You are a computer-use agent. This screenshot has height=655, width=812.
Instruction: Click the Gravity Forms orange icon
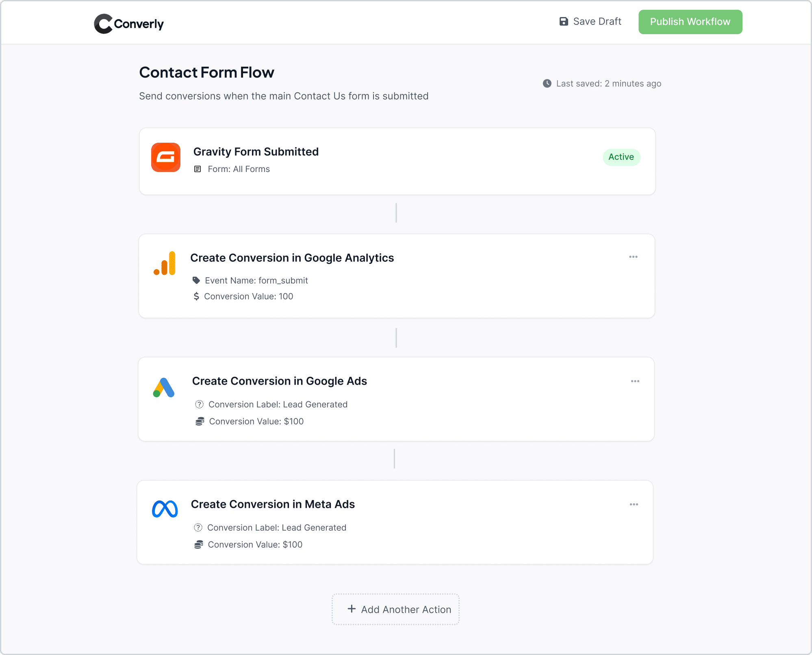click(166, 157)
